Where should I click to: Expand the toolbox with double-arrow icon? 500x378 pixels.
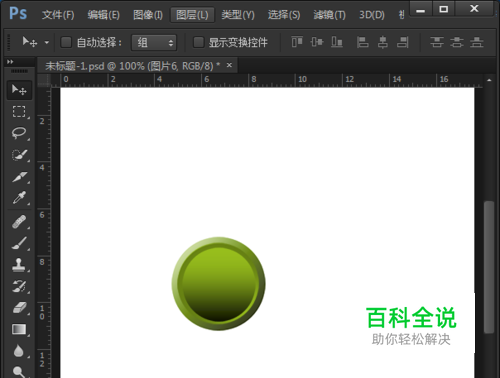[10, 62]
